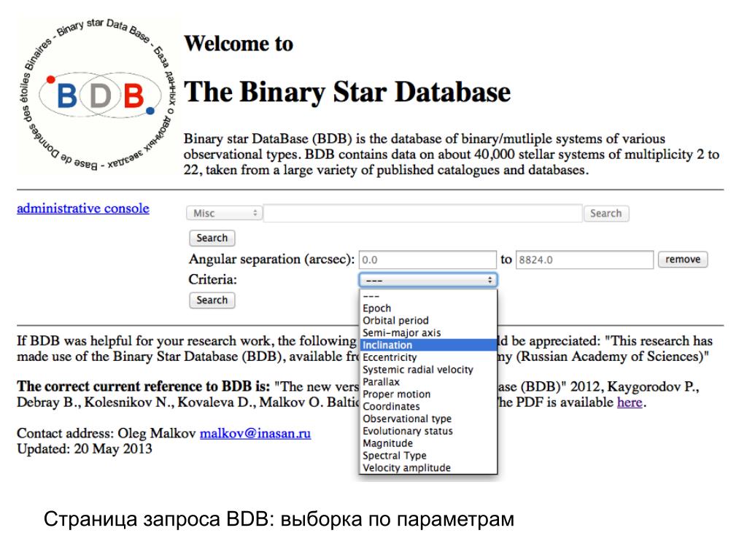Screen dimensions: 747x560
Task: Click the BDB logo image
Action: coord(98,96)
